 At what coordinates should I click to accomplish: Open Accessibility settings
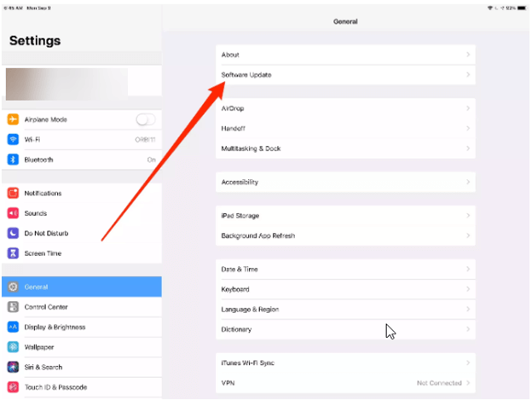pos(345,182)
